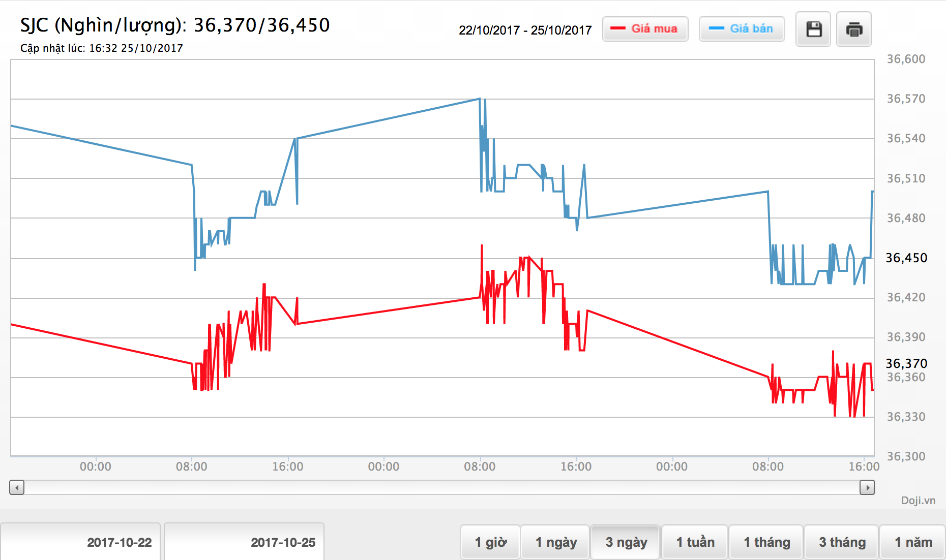Print the chart using the printer icon
The width and height of the screenshot is (946, 560).
pos(854,29)
